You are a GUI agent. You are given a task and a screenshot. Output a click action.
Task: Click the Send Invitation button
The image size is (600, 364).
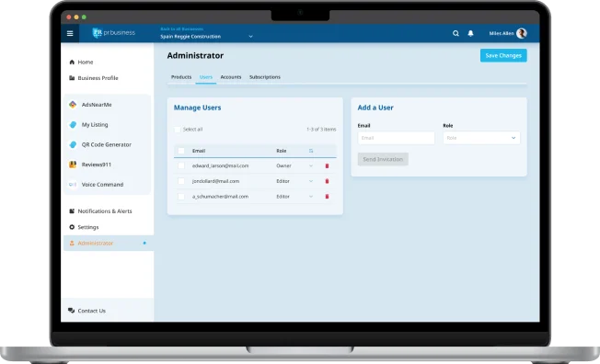pyautogui.click(x=383, y=159)
